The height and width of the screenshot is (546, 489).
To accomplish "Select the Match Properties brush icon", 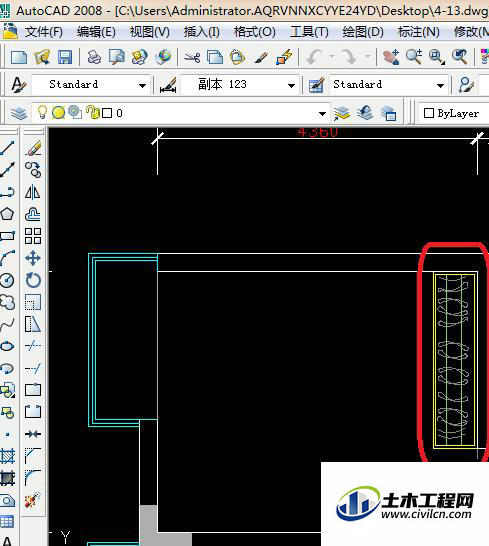I will (x=261, y=57).
